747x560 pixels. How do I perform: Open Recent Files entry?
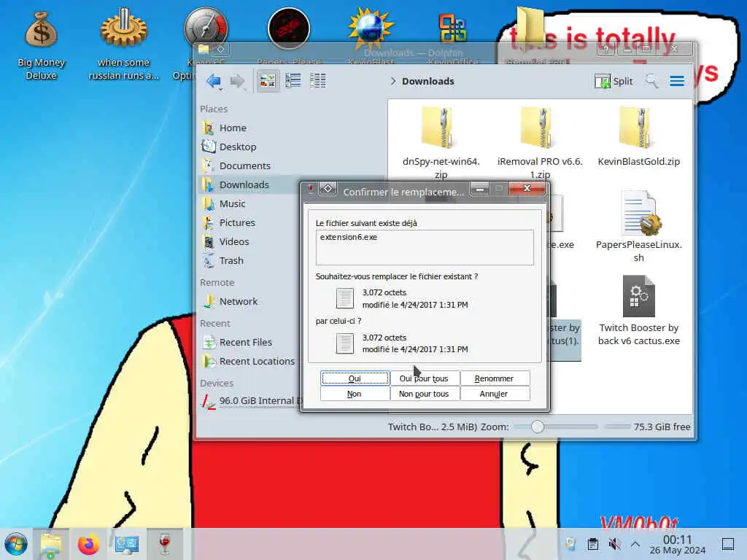click(x=247, y=343)
